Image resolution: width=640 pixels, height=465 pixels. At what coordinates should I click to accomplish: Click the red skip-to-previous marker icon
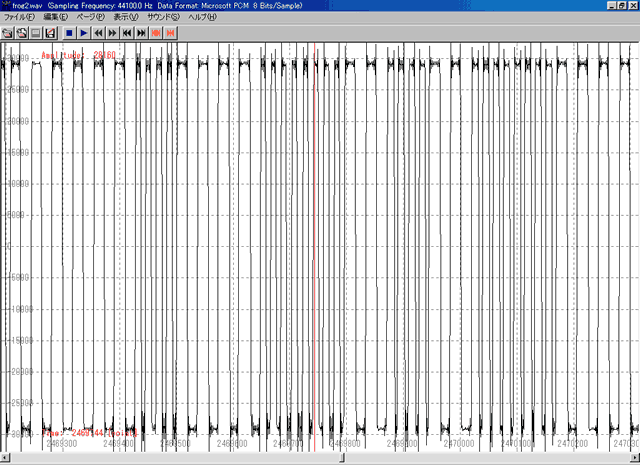pyautogui.click(x=156, y=33)
